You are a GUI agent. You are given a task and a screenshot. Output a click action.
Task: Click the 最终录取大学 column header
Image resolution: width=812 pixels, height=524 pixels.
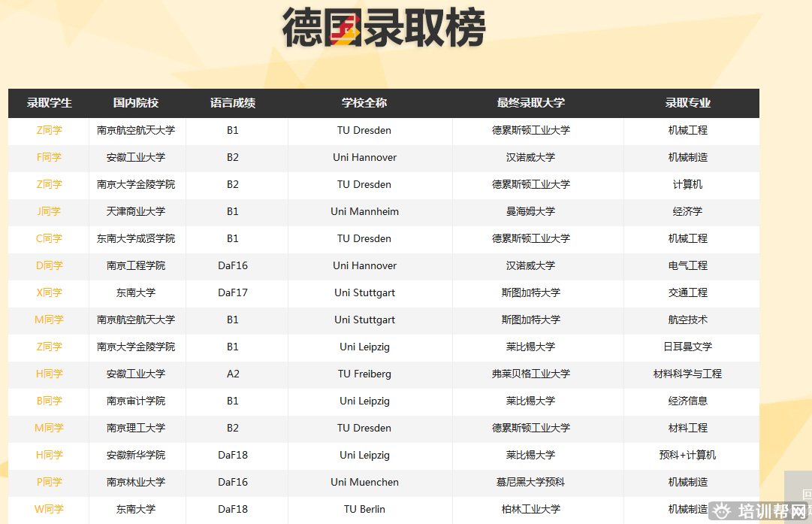pos(531,103)
